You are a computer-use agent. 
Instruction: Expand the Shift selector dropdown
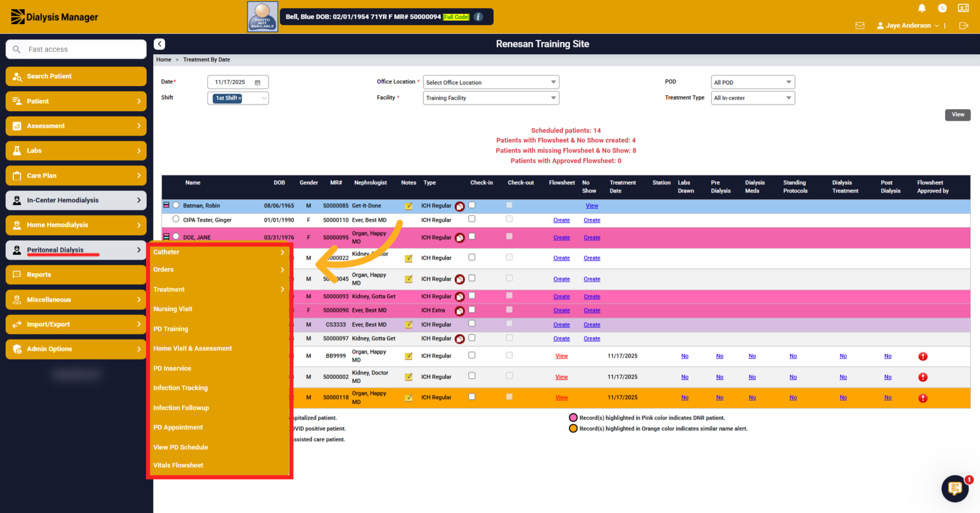point(264,98)
